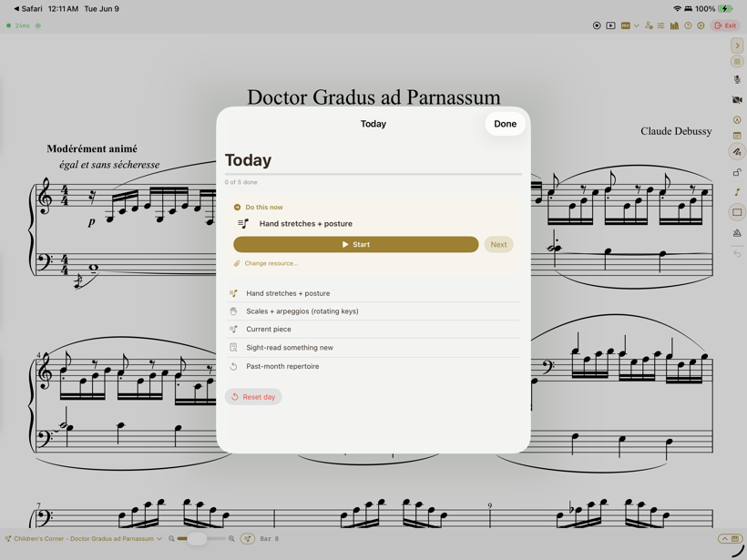Toggle the disabled camera icon

738,100
